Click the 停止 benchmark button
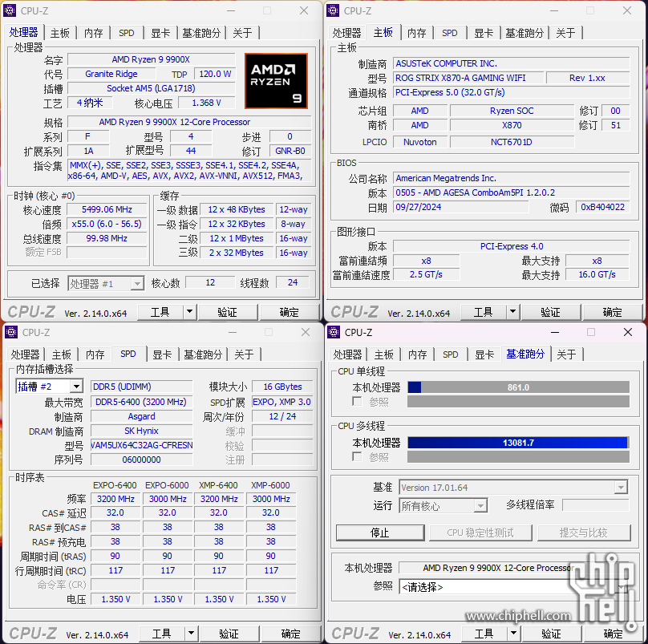This screenshot has width=648, height=644. click(x=380, y=533)
